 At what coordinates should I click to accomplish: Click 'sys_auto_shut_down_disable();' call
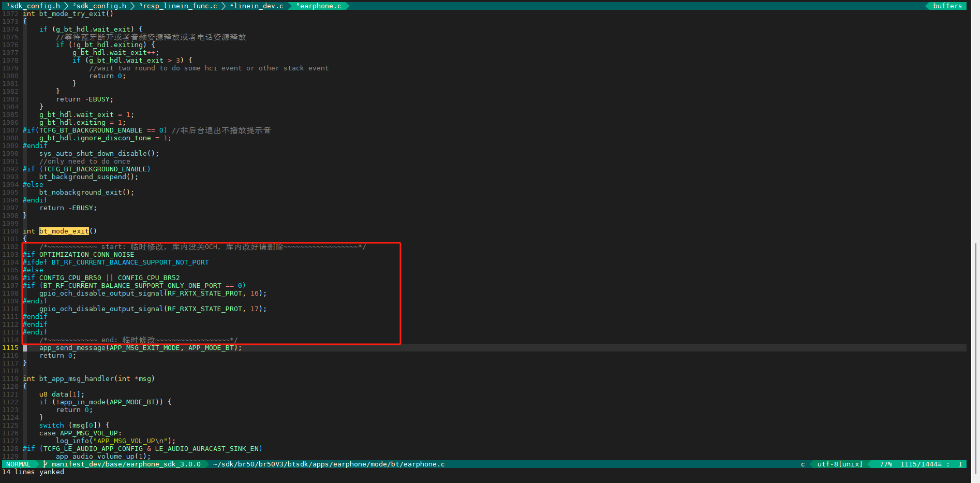[99, 153]
